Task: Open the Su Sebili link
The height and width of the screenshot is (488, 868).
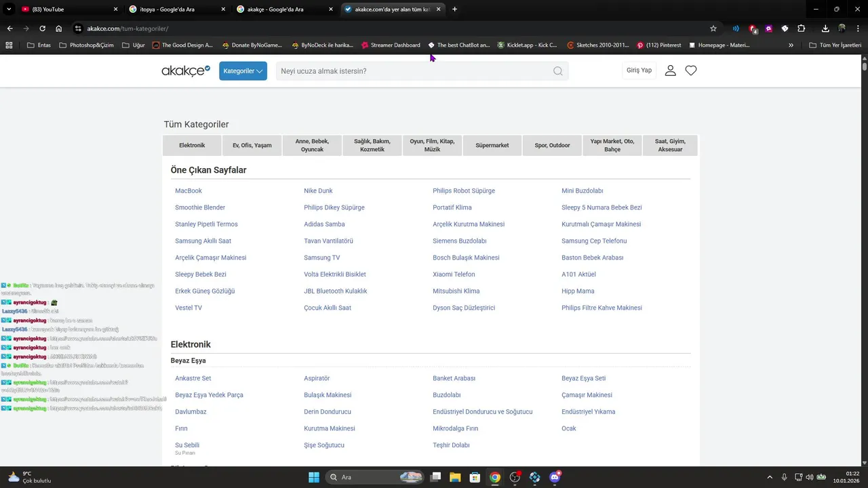Action: point(187,445)
